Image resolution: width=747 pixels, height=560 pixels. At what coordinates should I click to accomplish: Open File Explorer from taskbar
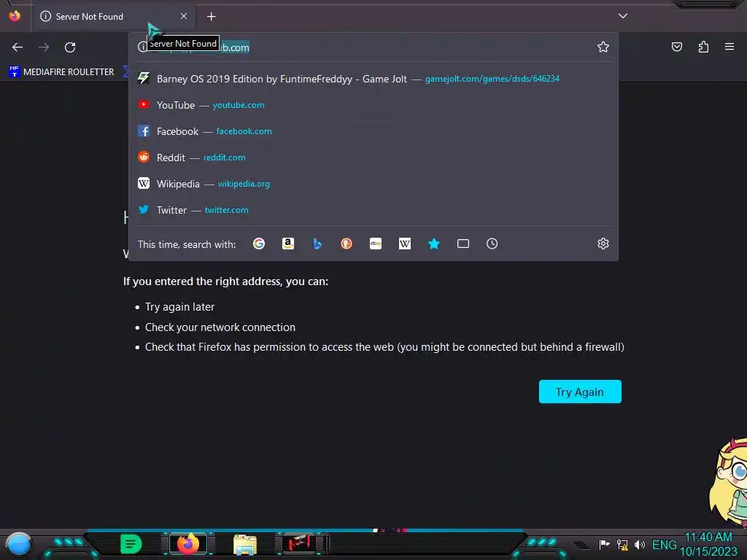coord(245,544)
